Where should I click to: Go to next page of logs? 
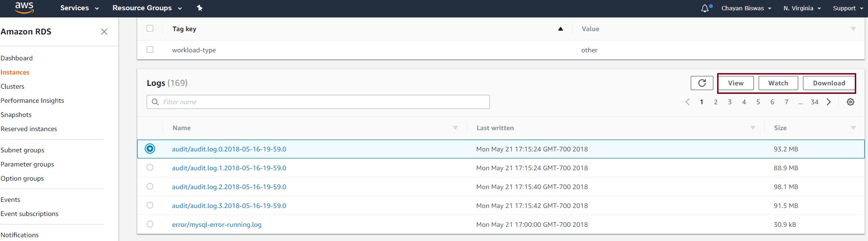point(829,102)
